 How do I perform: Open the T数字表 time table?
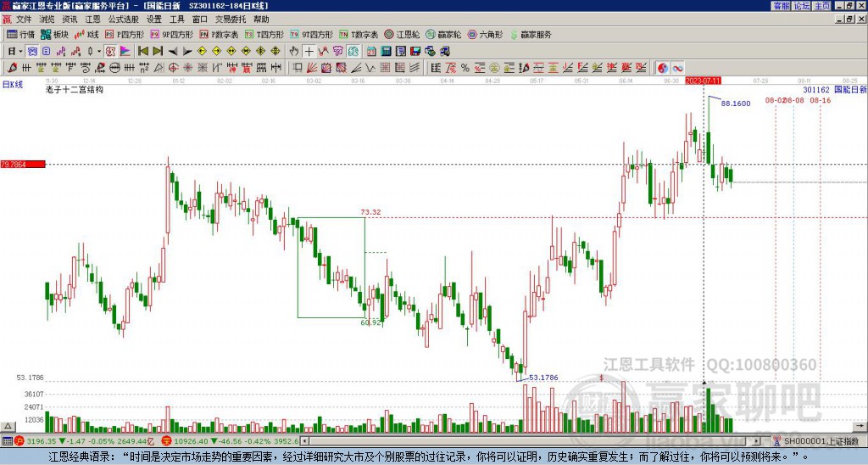pyautogui.click(x=359, y=34)
